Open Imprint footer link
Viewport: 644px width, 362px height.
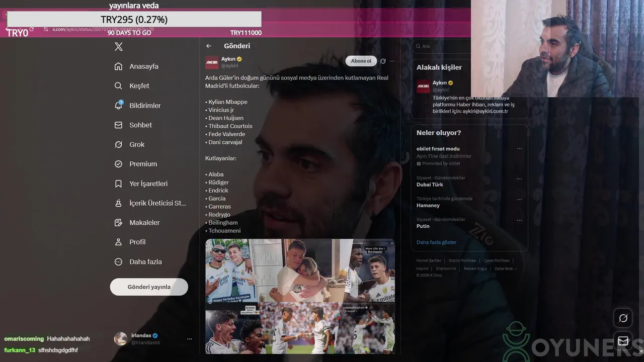pyautogui.click(x=422, y=268)
